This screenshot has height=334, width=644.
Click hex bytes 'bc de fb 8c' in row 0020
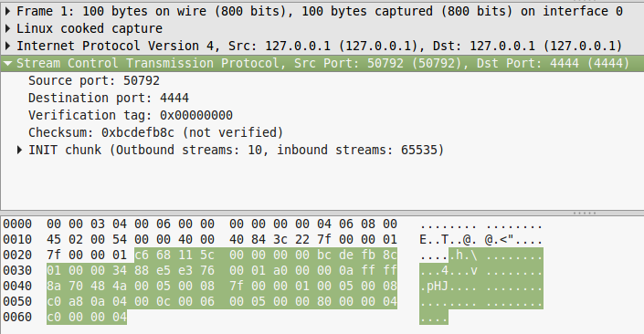point(357,256)
